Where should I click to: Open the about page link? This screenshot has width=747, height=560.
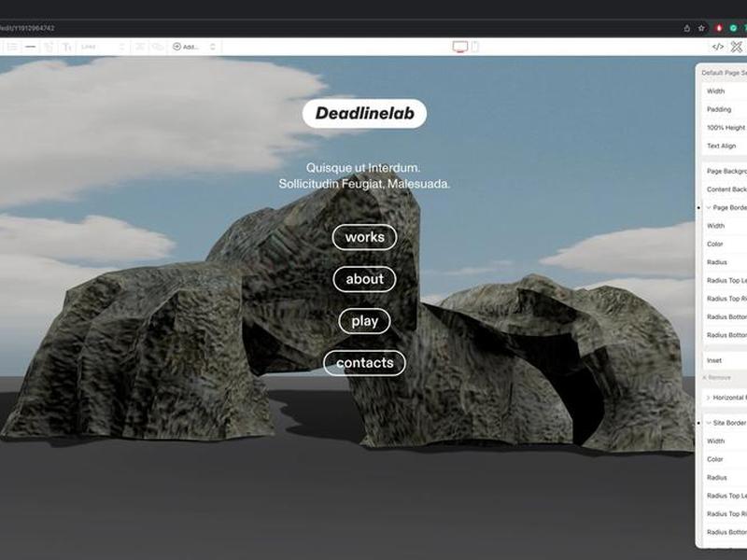coord(364,279)
